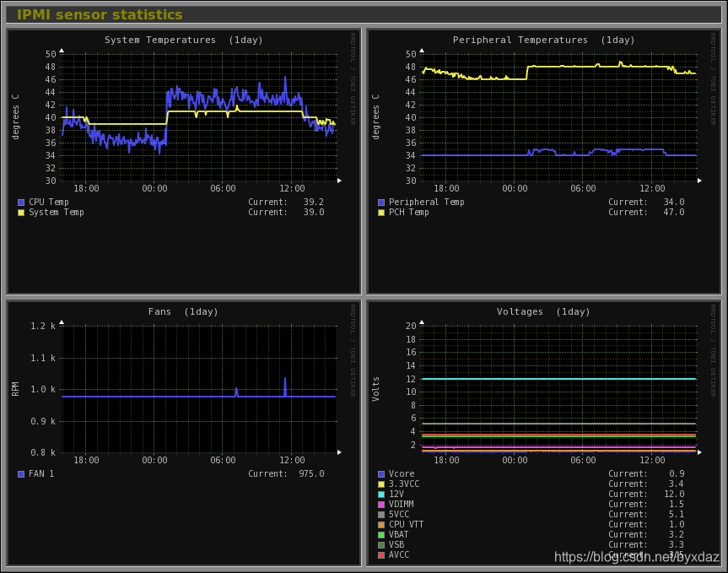Click the red AVCC legend swatch
This screenshot has height=573, width=728.
tap(381, 555)
